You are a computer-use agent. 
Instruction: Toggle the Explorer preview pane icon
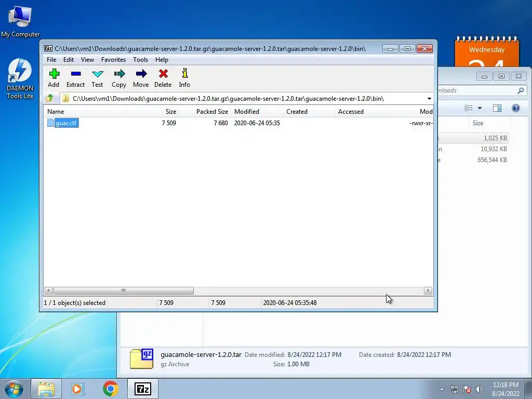tap(497, 108)
